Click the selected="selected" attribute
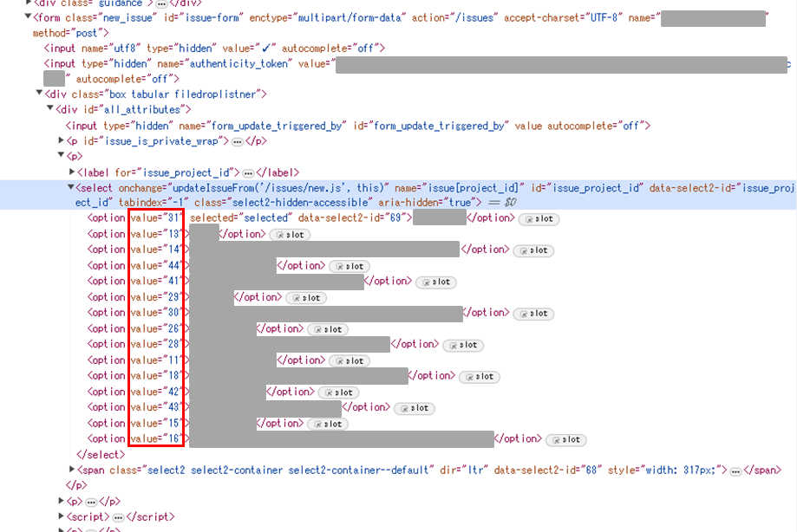 241,217
